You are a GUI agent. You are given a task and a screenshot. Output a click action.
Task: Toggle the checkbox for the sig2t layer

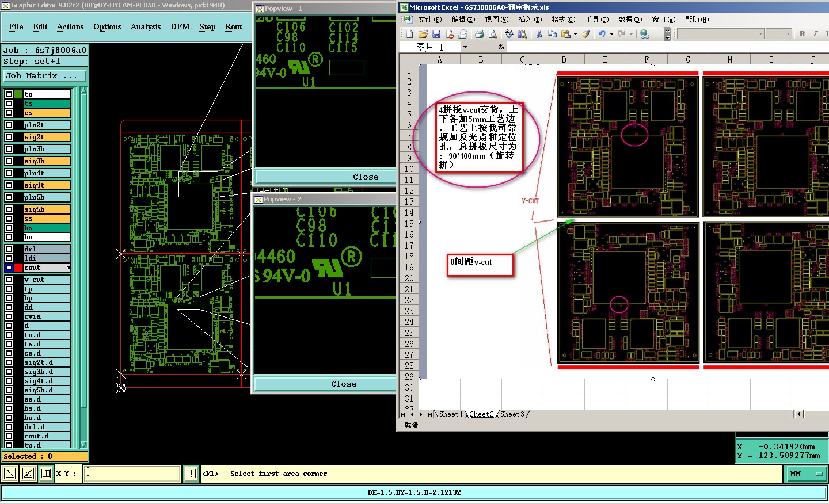(9, 137)
